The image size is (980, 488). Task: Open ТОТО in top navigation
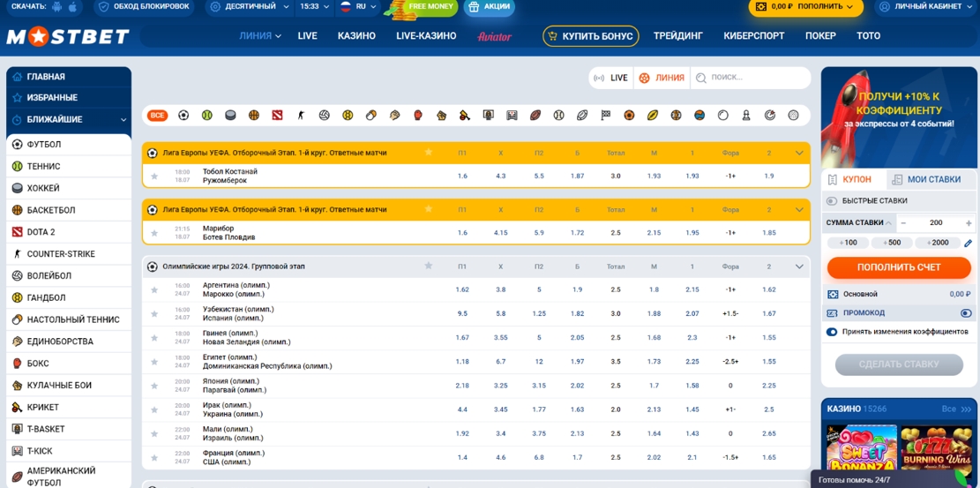tap(868, 36)
